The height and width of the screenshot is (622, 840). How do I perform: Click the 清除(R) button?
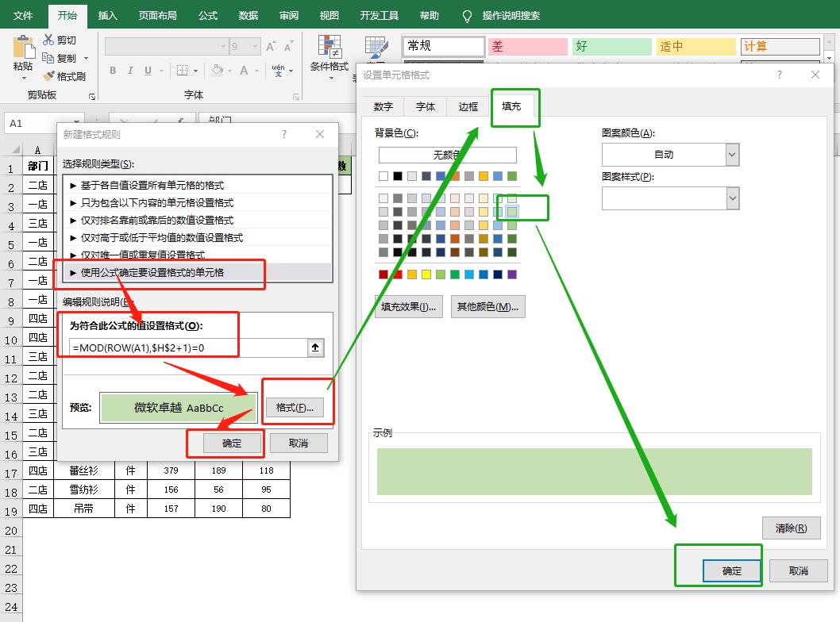point(792,528)
